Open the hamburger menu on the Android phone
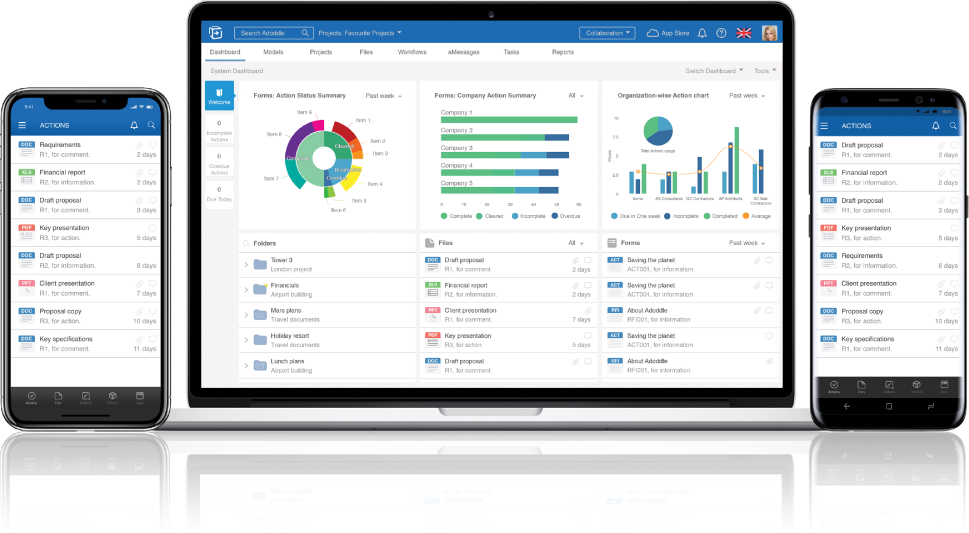The height and width of the screenshot is (533, 969). [824, 126]
